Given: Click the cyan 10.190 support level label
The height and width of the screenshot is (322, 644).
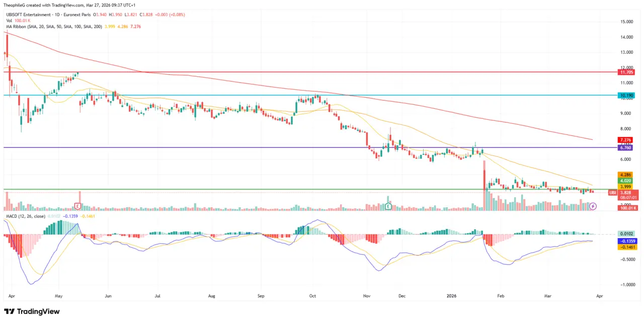Looking at the screenshot, I should click(x=625, y=95).
